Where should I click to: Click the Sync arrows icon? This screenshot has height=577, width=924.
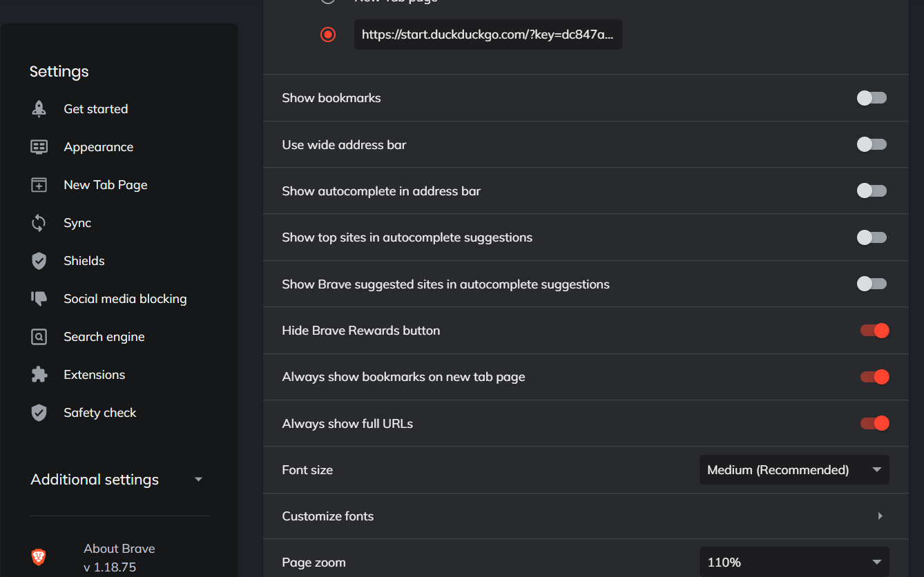click(39, 223)
